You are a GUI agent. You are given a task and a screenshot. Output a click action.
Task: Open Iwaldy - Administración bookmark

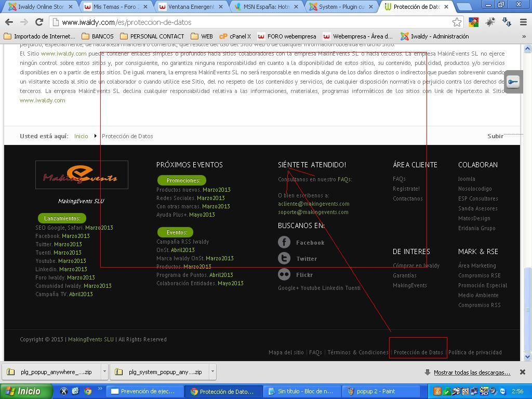click(435, 36)
